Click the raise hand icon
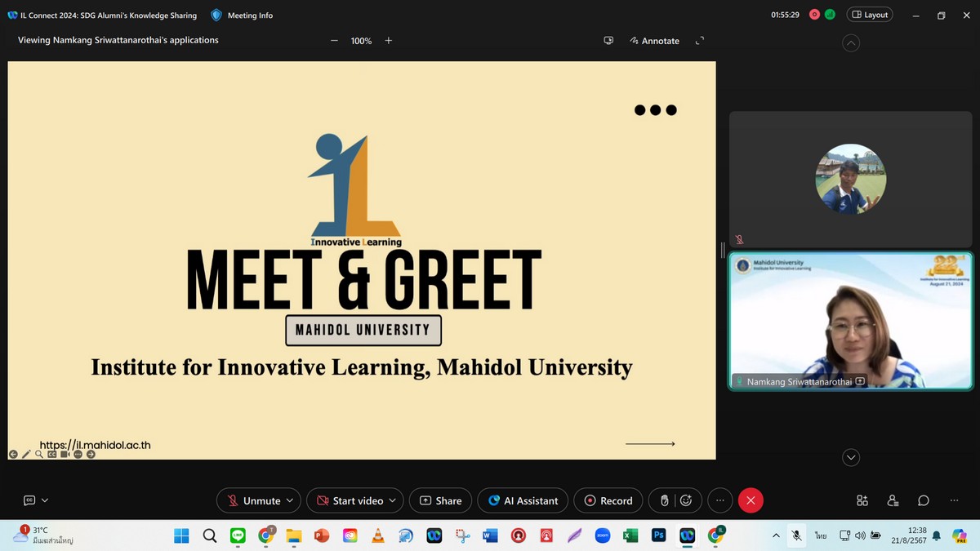Viewport: 980px width, 551px height. point(665,500)
